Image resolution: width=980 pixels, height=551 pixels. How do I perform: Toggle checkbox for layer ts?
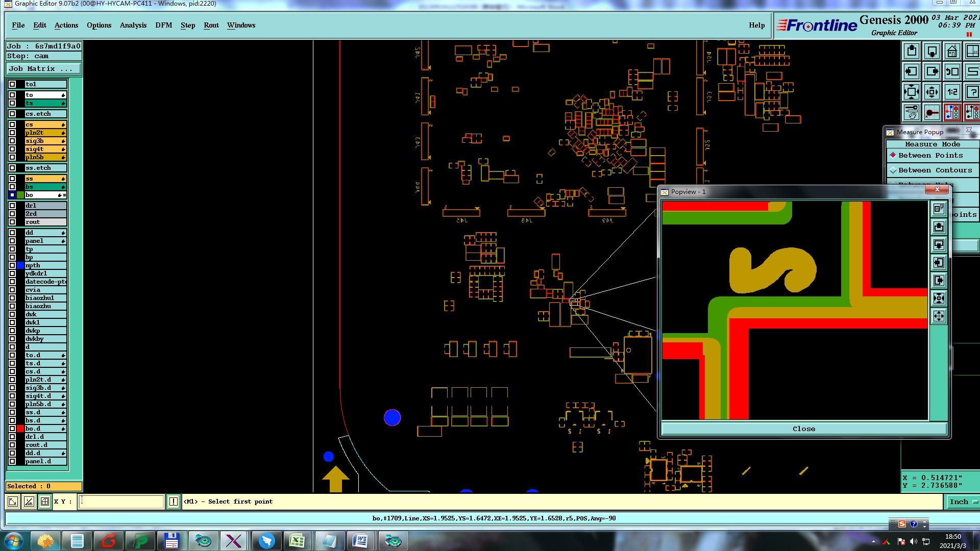pyautogui.click(x=12, y=103)
